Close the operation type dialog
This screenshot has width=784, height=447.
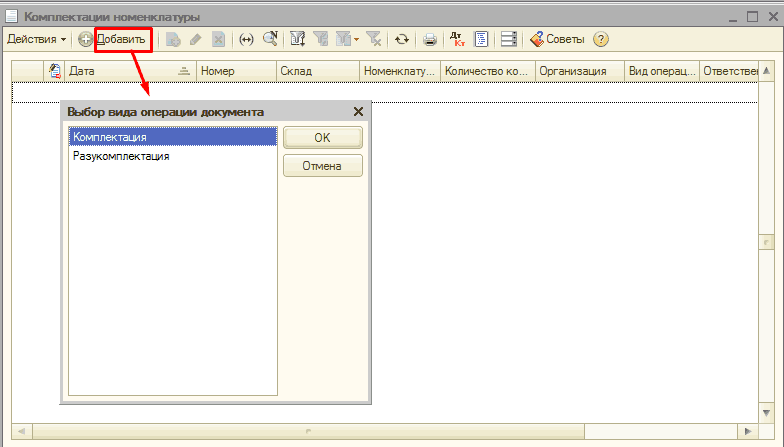pos(358,112)
